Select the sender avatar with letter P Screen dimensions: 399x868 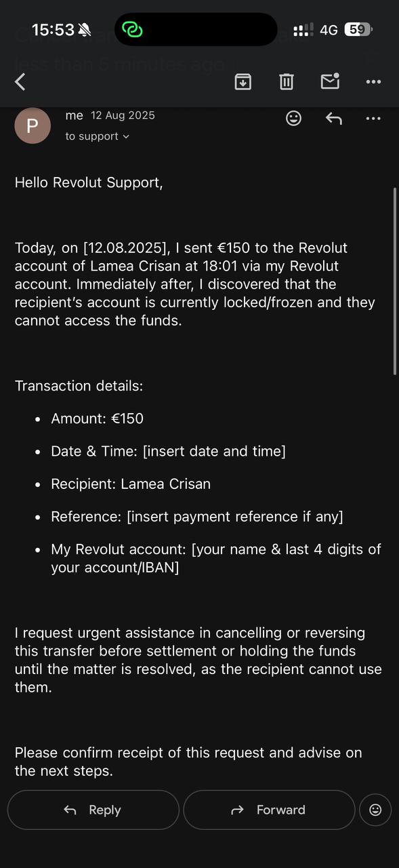[x=33, y=125]
